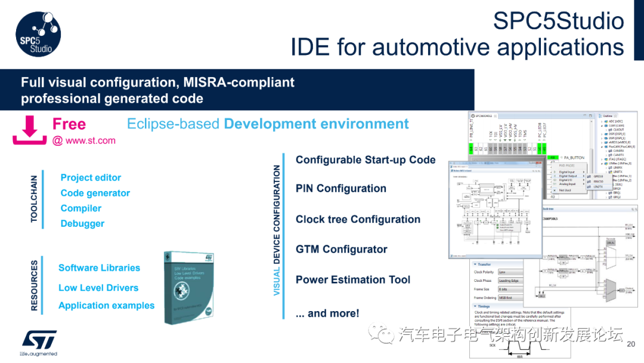644x363 pixels.
Task: Open the Frame Ordering dropdown
Action: click(x=510, y=298)
